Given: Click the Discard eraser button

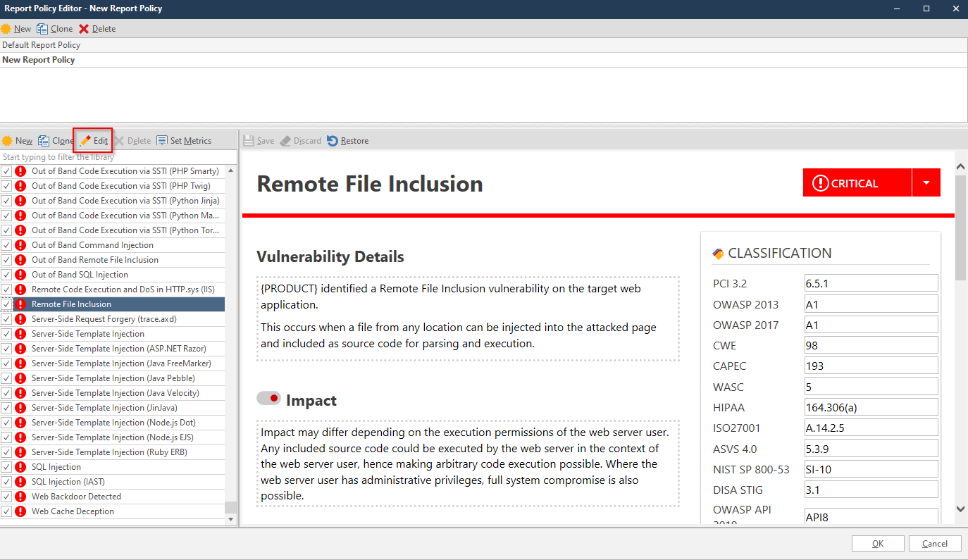Looking at the screenshot, I should coord(300,141).
